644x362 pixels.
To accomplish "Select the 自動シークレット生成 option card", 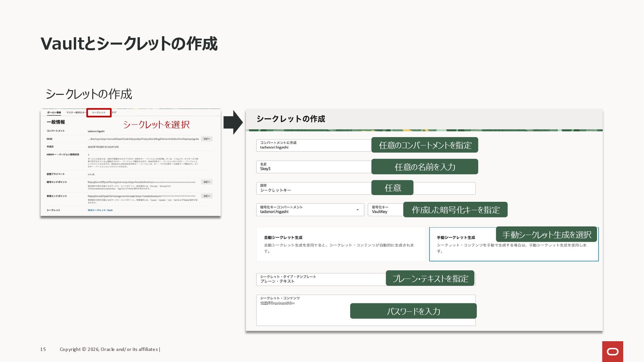I will click(341, 244).
